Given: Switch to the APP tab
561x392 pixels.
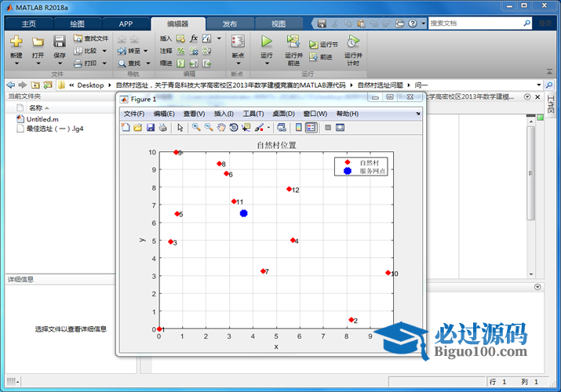Looking at the screenshot, I should pos(126,24).
